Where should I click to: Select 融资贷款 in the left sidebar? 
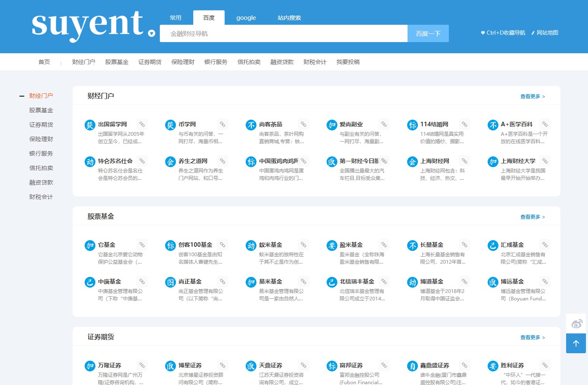[x=41, y=182]
